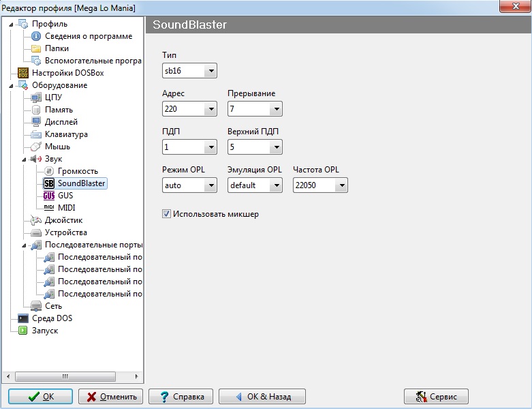This screenshot has height=409, width=532.
Task: Select the Папки tree item
Action: click(57, 48)
